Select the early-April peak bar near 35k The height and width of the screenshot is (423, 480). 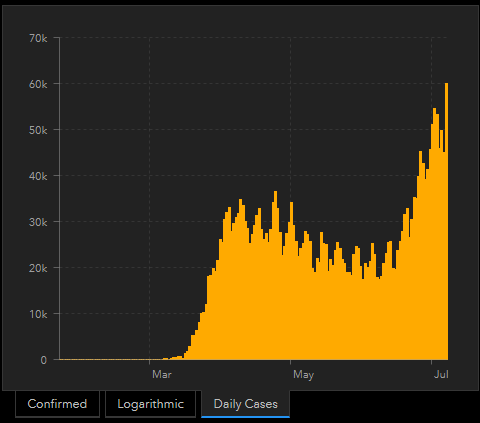pos(240,279)
